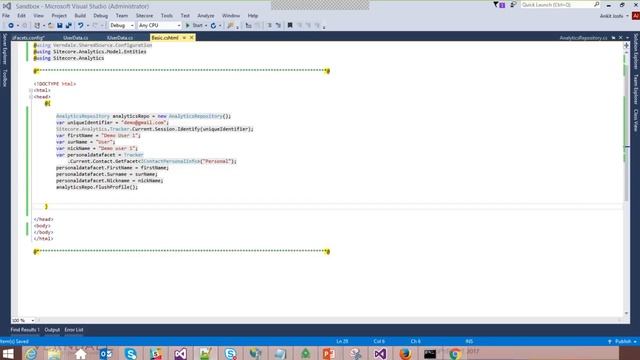The width and height of the screenshot is (640, 360).
Task: Open the command prompt taskbar icon
Action: pos(430,353)
